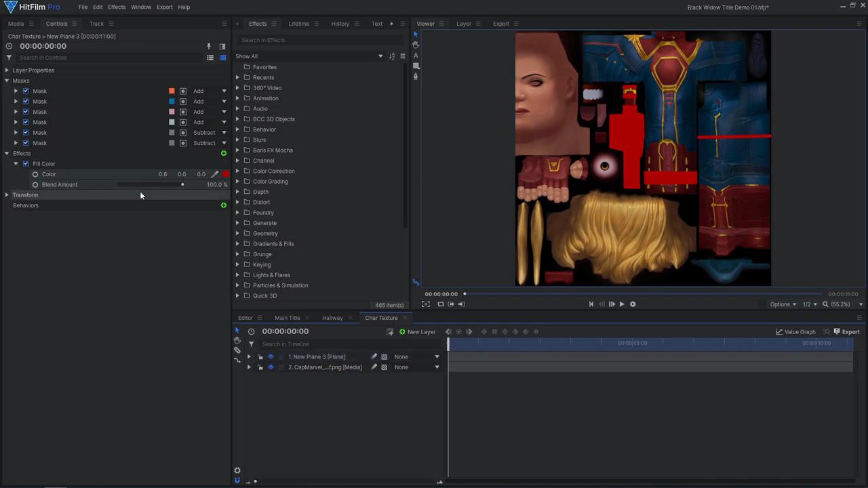The height and width of the screenshot is (488, 868).
Task: Toggle Controls panel split view icon
Action: click(x=222, y=46)
